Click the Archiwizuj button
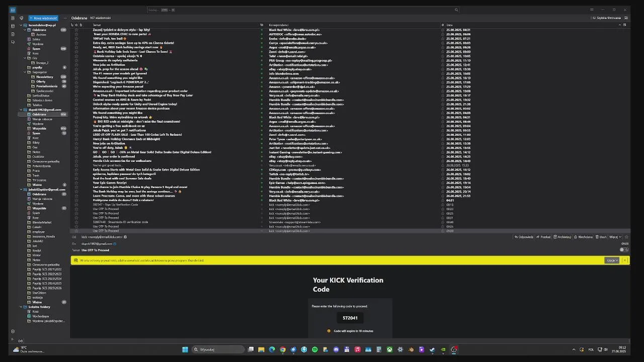The image size is (644, 362). [562, 237]
